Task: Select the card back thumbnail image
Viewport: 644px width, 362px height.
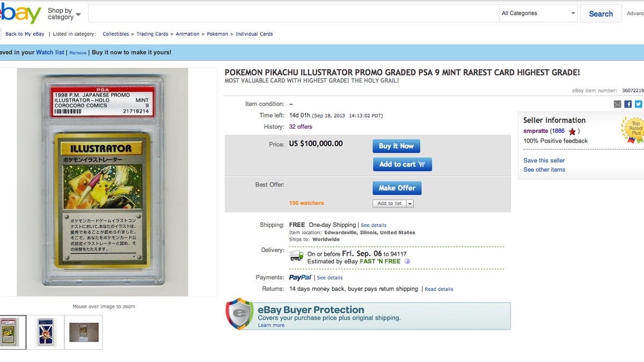Action: (x=46, y=332)
